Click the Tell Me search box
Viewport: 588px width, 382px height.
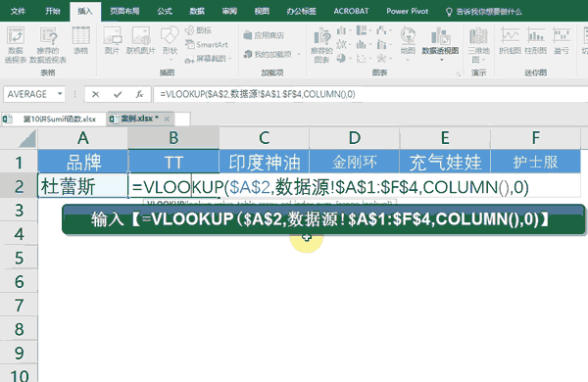[484, 12]
